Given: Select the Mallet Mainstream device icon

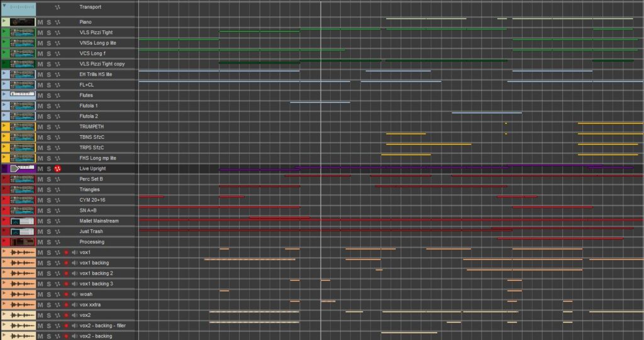Looking at the screenshot, I should (x=22, y=221).
